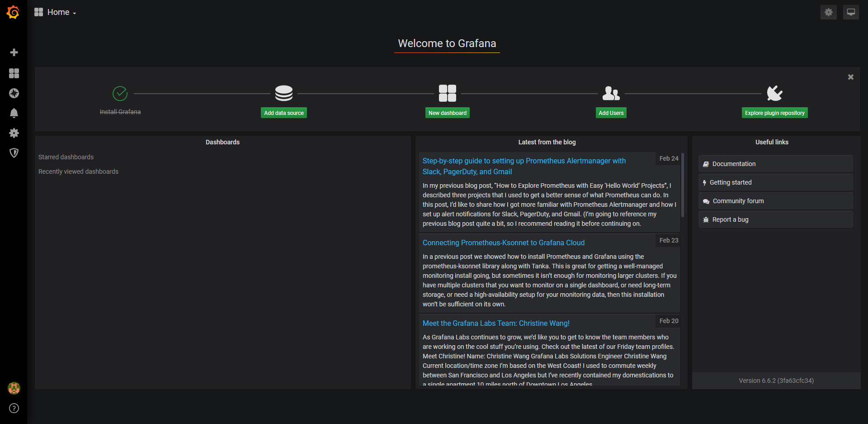Click the Dashboards panel title
868x424 pixels.
[x=222, y=142]
